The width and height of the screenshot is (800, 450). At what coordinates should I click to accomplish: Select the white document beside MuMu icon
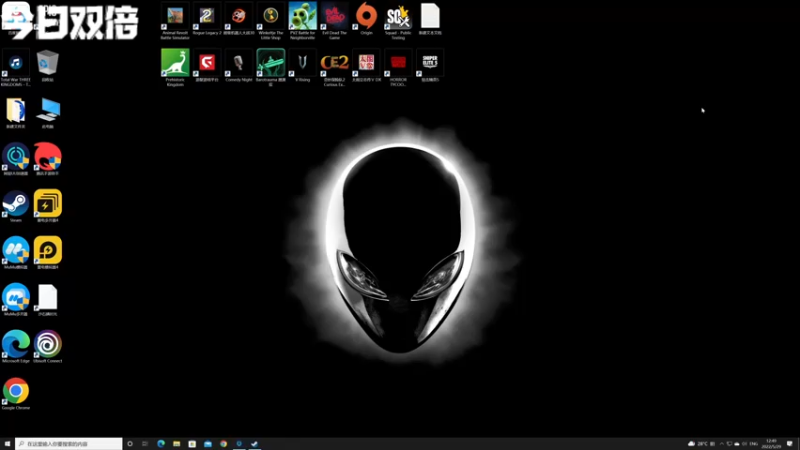point(47,299)
